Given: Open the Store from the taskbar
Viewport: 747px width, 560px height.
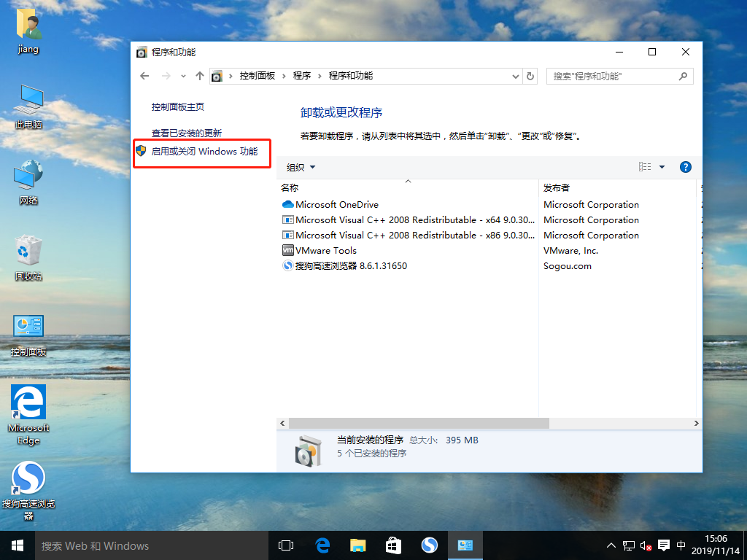Looking at the screenshot, I should pyautogui.click(x=393, y=545).
